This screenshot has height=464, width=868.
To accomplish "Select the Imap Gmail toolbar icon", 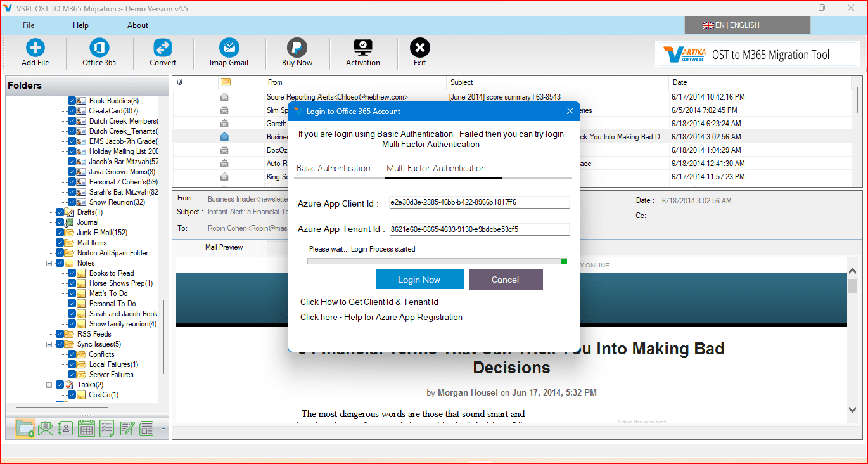I will (x=229, y=48).
